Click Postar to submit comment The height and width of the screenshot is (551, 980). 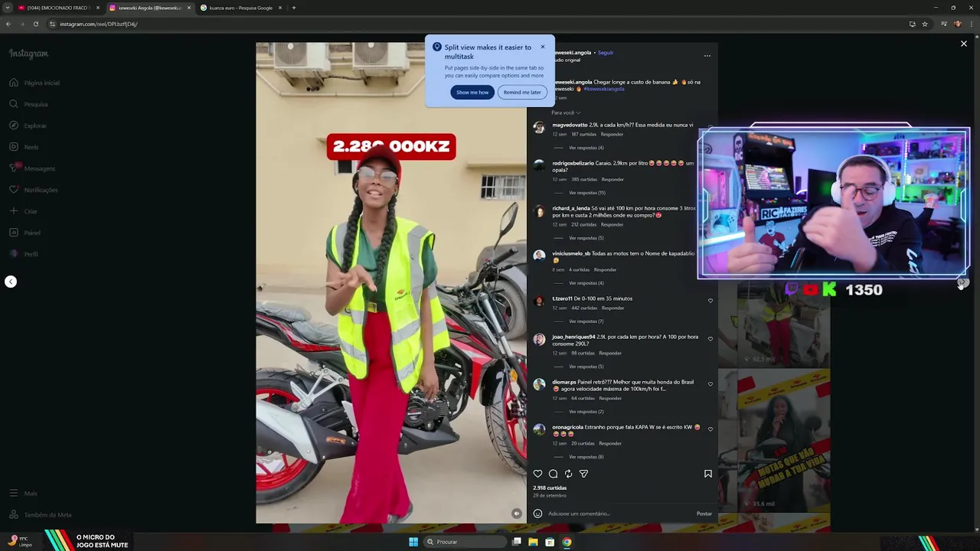[x=704, y=514]
